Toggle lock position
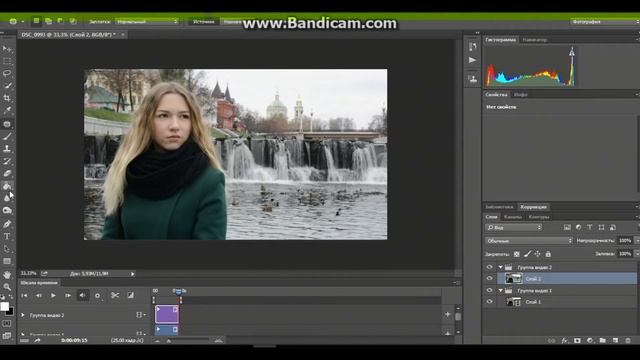The image size is (640, 360). click(x=538, y=254)
